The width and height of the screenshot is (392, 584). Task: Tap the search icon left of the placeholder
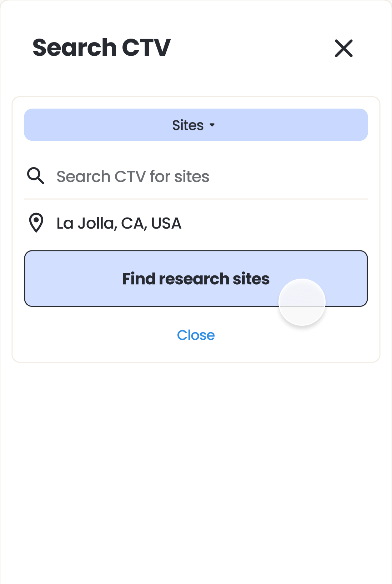click(36, 176)
